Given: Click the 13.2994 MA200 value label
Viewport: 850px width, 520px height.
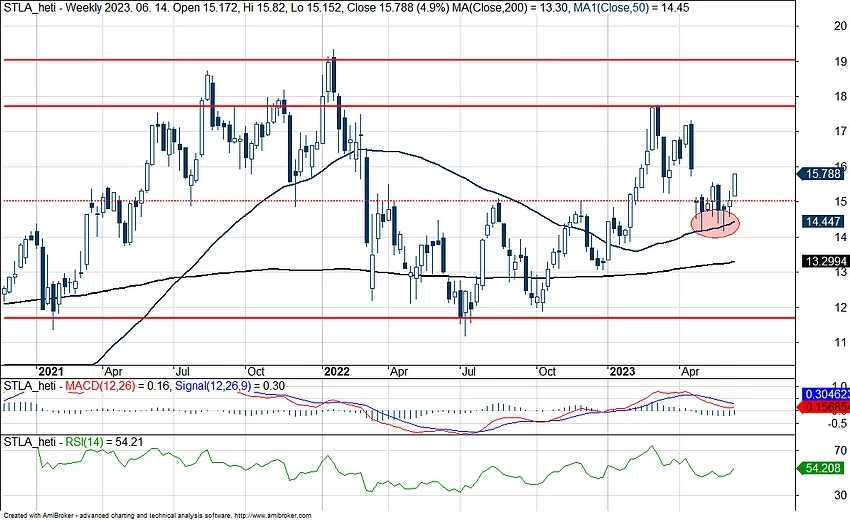Looking at the screenshot, I should (825, 261).
